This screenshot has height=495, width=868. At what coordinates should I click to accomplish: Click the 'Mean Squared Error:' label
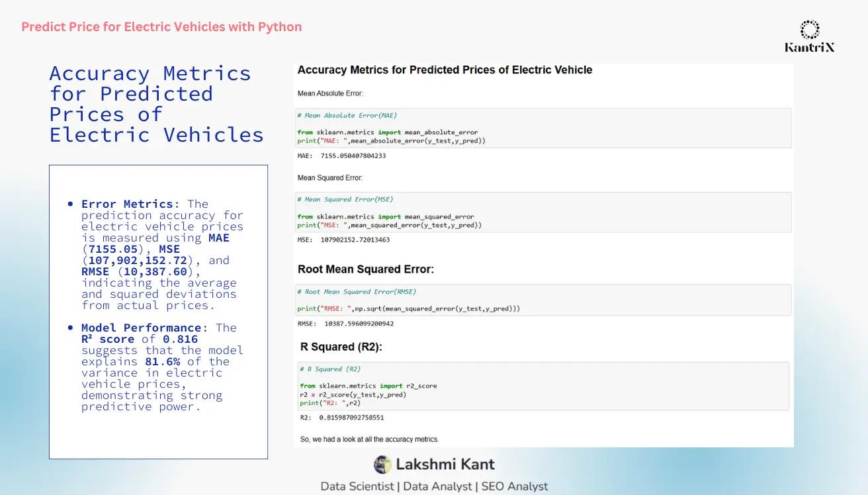[x=330, y=177]
